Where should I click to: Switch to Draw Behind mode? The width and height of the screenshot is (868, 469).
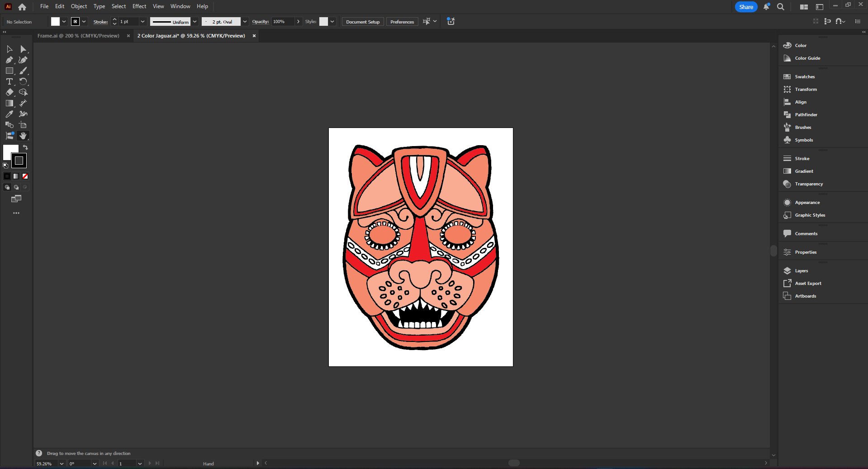pos(16,187)
